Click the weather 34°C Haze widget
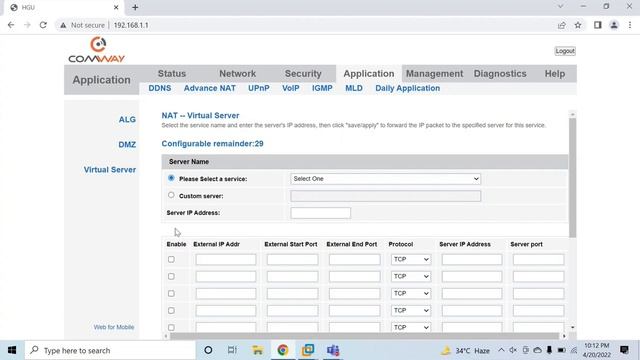The width and height of the screenshot is (640, 360). [465, 351]
